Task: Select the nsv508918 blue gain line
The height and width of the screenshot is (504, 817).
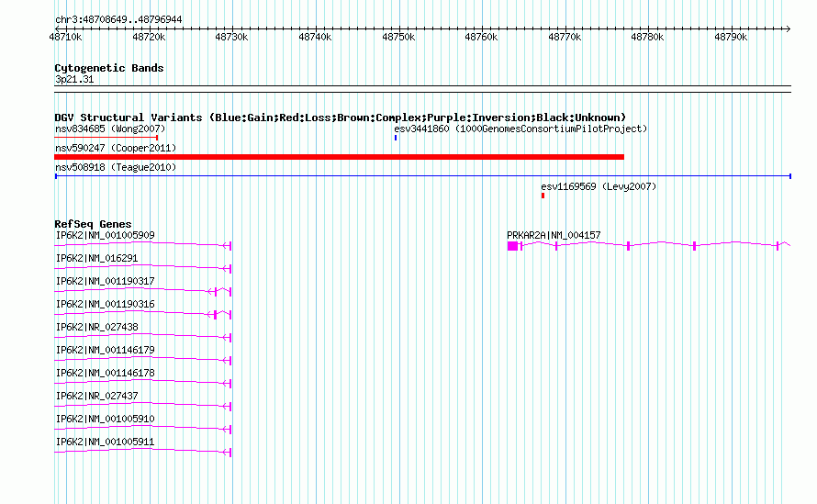Action: [422, 176]
